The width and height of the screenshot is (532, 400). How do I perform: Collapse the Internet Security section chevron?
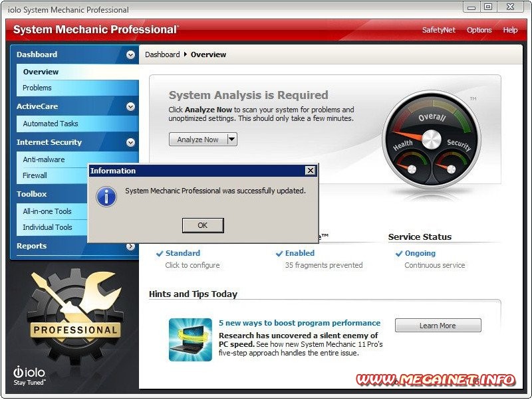tap(130, 142)
